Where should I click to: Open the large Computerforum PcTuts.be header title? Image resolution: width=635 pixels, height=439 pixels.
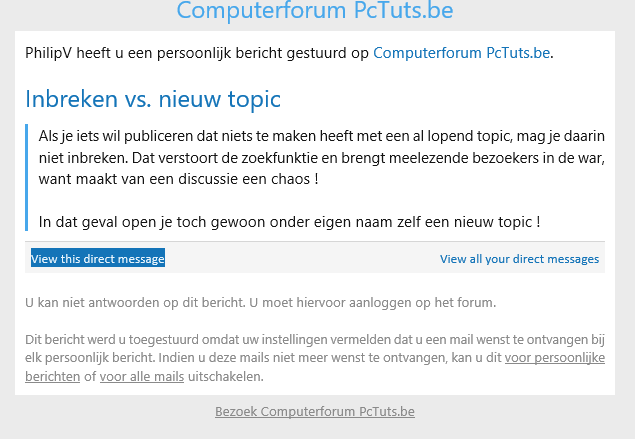point(315,10)
